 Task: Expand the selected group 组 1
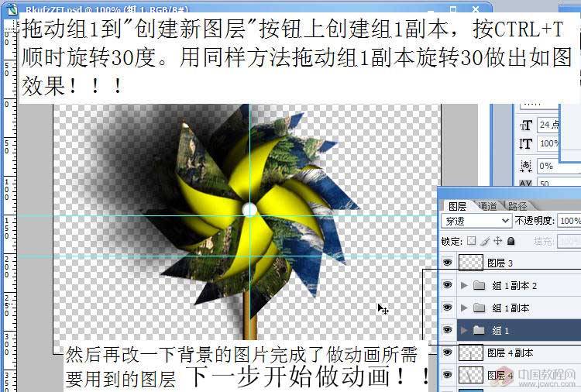click(x=463, y=330)
